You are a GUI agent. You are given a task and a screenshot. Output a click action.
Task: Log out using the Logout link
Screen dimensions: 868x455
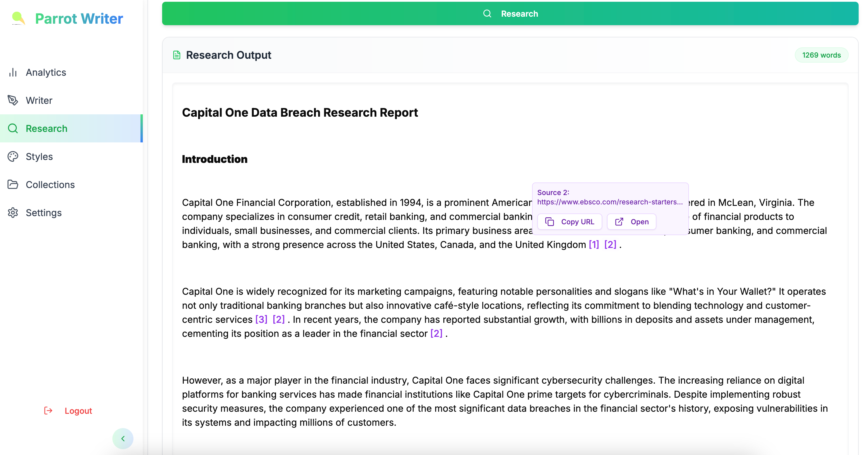(x=78, y=411)
